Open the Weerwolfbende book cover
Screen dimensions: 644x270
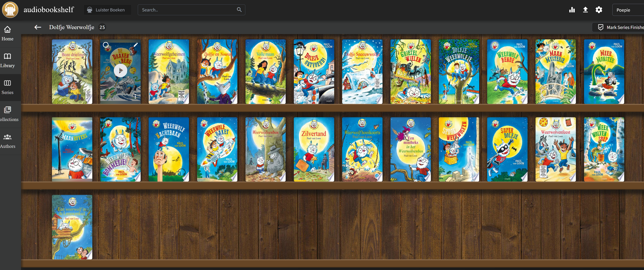tap(507, 72)
